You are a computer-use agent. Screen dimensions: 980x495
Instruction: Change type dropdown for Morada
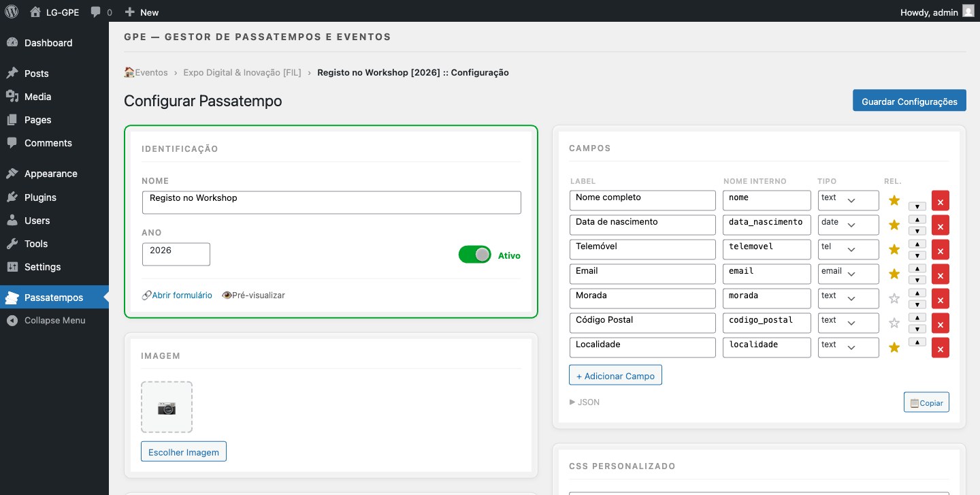pyautogui.click(x=848, y=298)
